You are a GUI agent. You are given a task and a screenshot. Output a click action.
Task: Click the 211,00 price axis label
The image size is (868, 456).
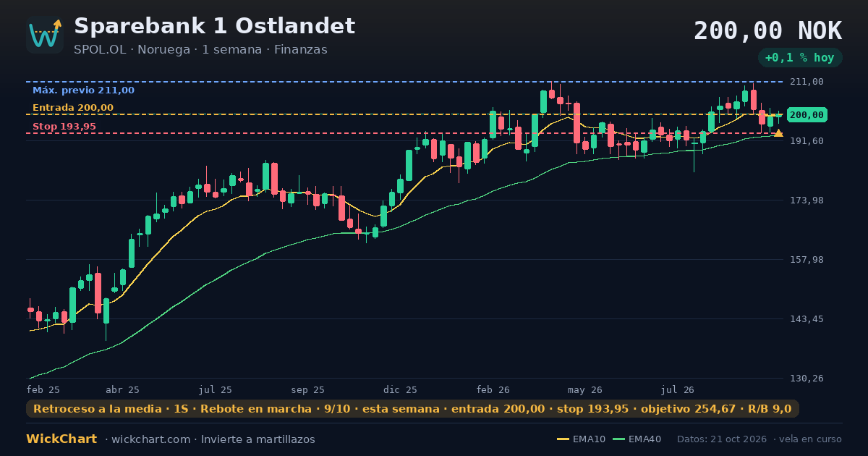(x=807, y=82)
